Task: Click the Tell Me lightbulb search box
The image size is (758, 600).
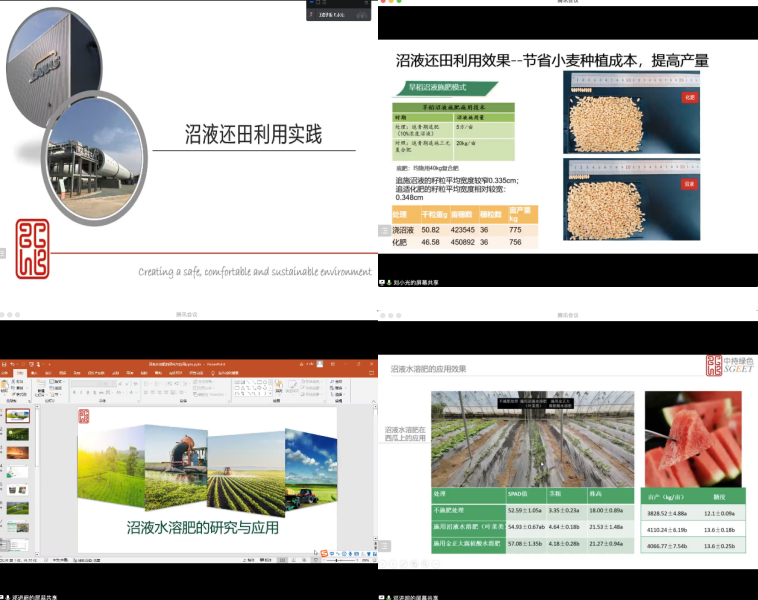Action: (x=225, y=373)
